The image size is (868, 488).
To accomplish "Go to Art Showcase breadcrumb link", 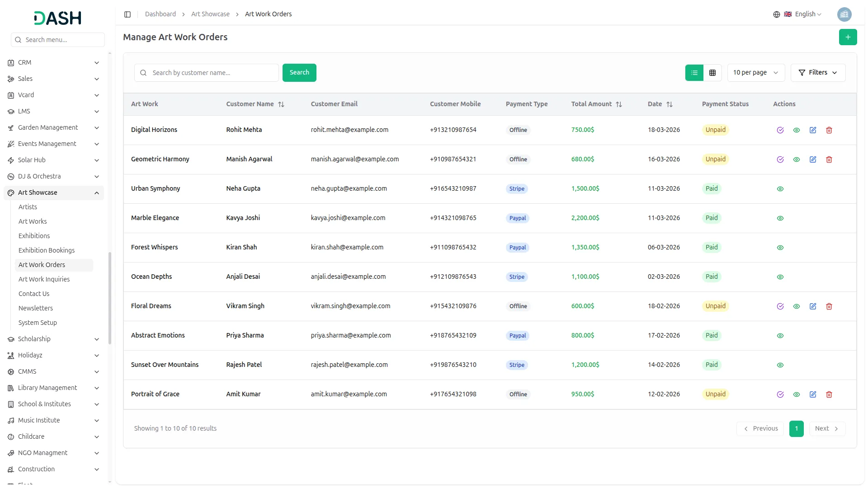I will pos(210,14).
